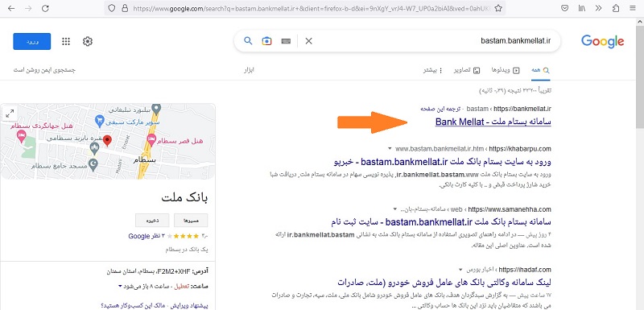This screenshot has height=310, width=644.
Task: Switch to the تصاویر images tab
Action: pos(467,70)
